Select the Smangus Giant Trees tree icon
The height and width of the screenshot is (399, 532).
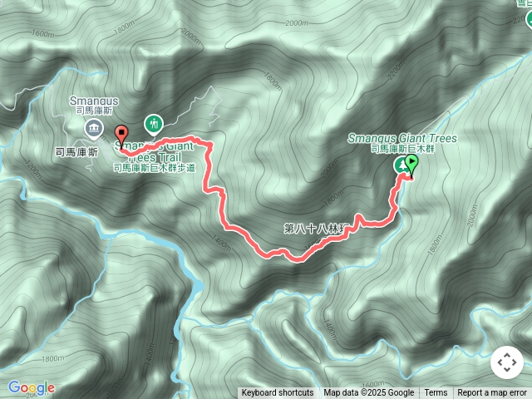point(401,165)
